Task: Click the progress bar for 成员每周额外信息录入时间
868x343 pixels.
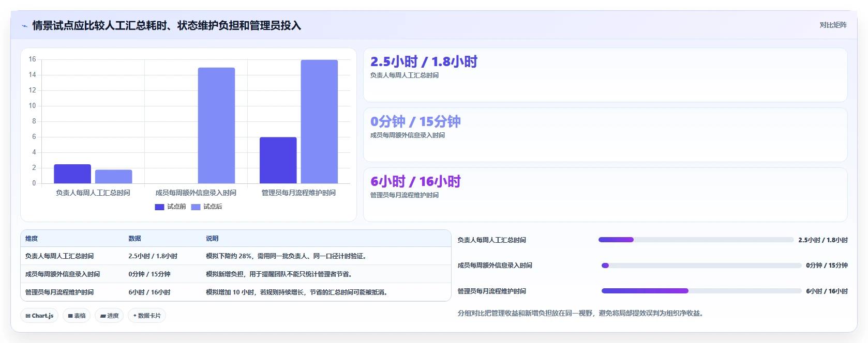Action: pos(701,266)
